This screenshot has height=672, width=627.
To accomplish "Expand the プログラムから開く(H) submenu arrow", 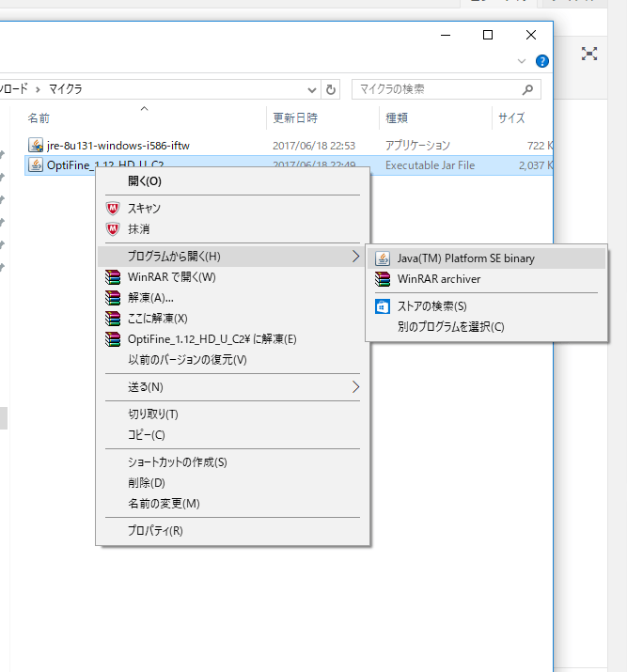I will click(x=355, y=257).
